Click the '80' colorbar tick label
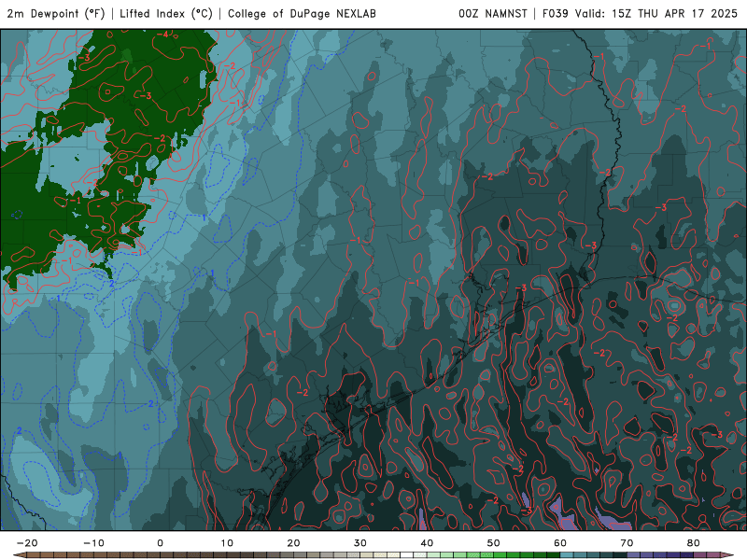Viewport: 747px width, 560px height. click(694, 543)
